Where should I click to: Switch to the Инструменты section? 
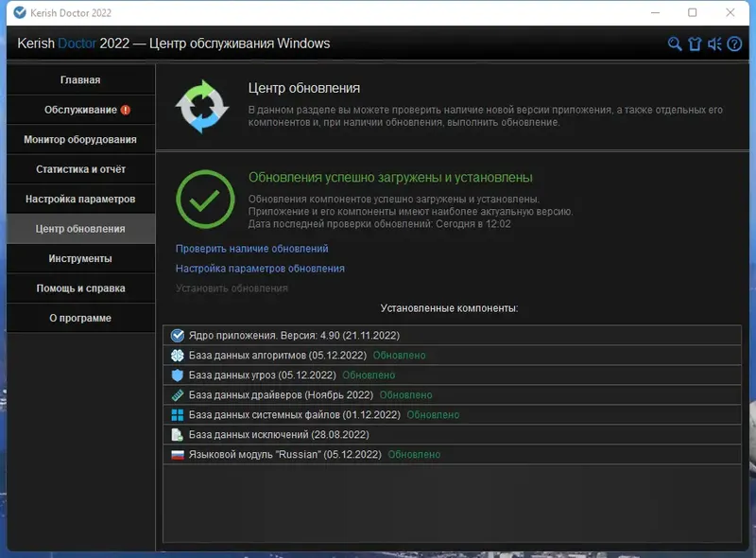pyautogui.click(x=80, y=258)
